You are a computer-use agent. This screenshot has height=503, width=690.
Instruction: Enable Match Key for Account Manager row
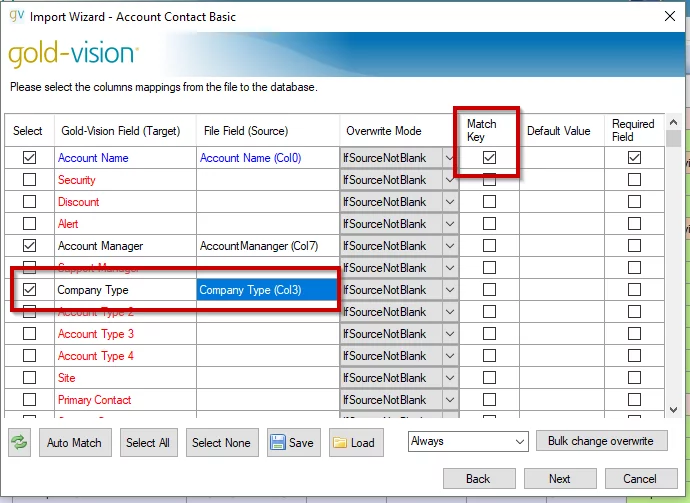[x=489, y=246]
